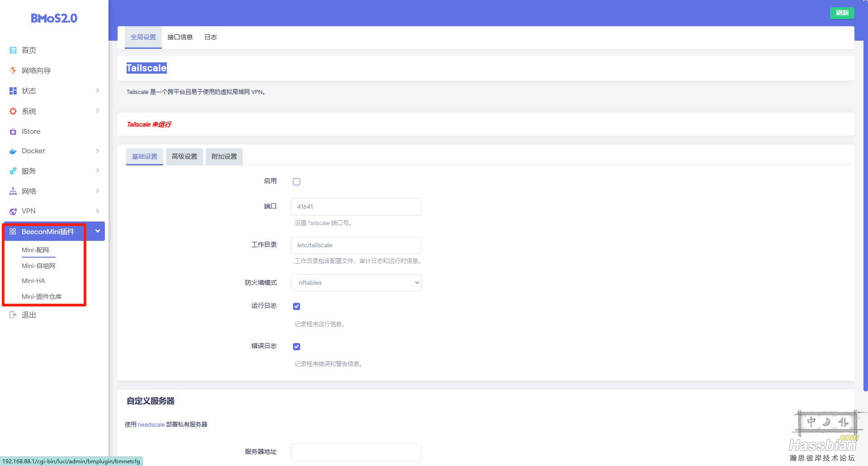
Task: Open the 防火墙模式 nftables dropdown
Action: coord(356,282)
